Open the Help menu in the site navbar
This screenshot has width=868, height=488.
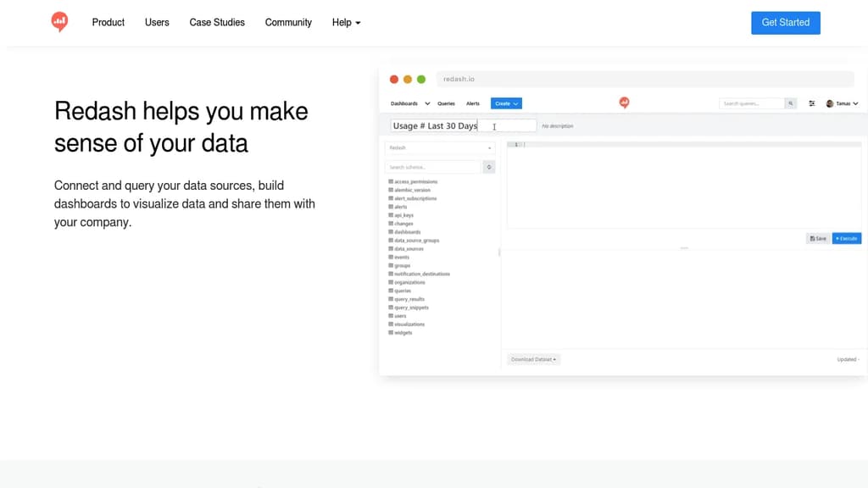tap(346, 23)
